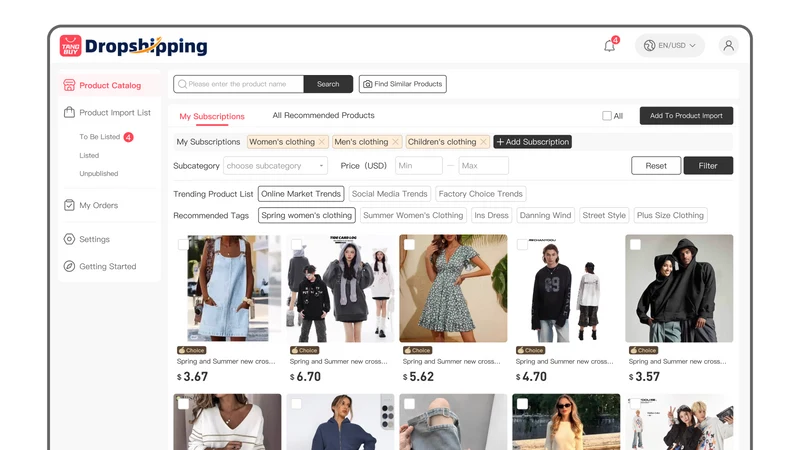Click Add Subscription button
The image size is (800, 450).
(533, 142)
